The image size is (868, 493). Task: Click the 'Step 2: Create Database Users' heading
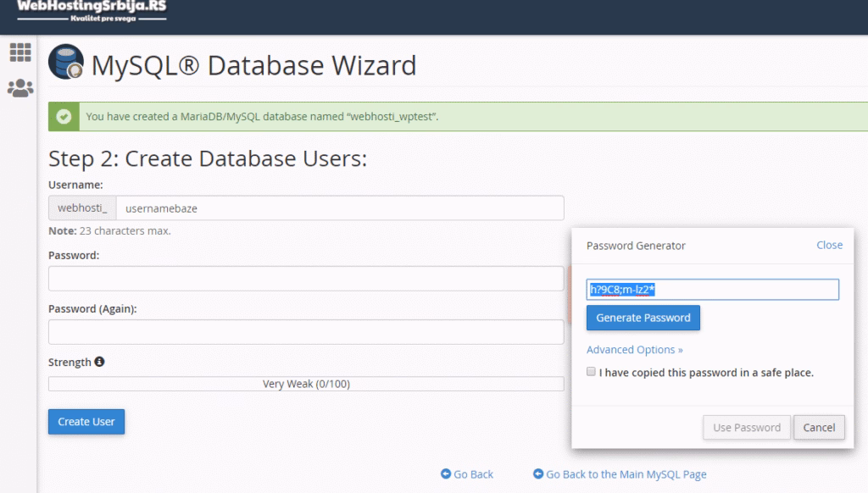click(x=208, y=158)
